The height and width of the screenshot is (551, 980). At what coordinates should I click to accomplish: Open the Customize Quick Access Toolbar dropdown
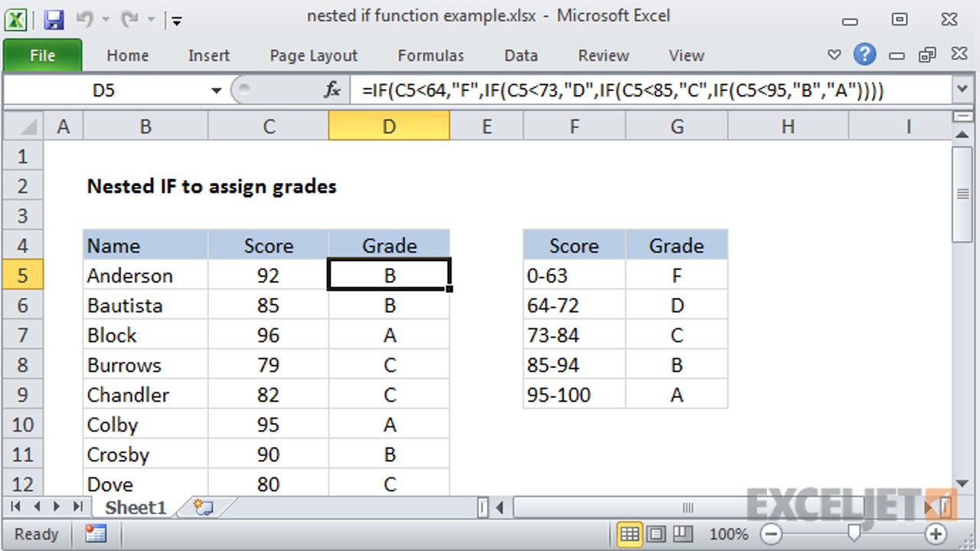pos(176,19)
